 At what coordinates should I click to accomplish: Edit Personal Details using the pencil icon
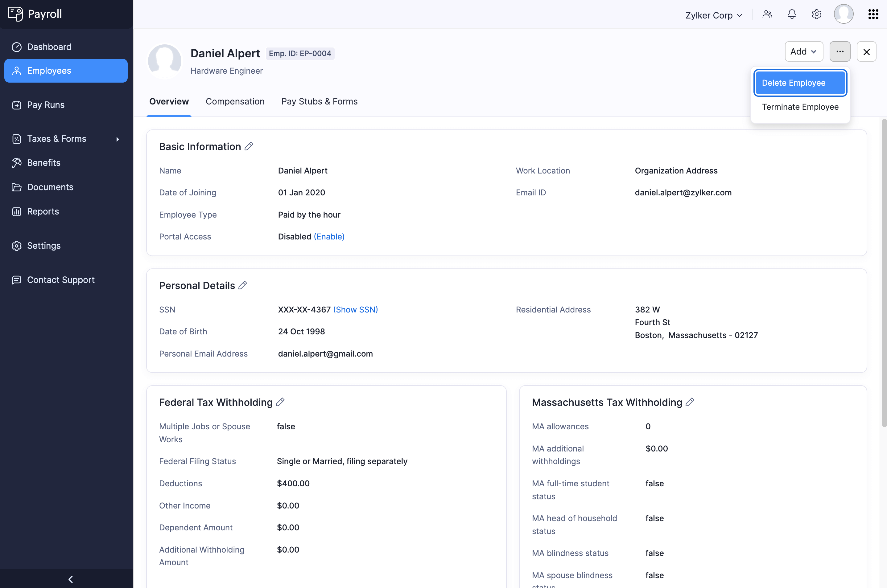pyautogui.click(x=243, y=285)
